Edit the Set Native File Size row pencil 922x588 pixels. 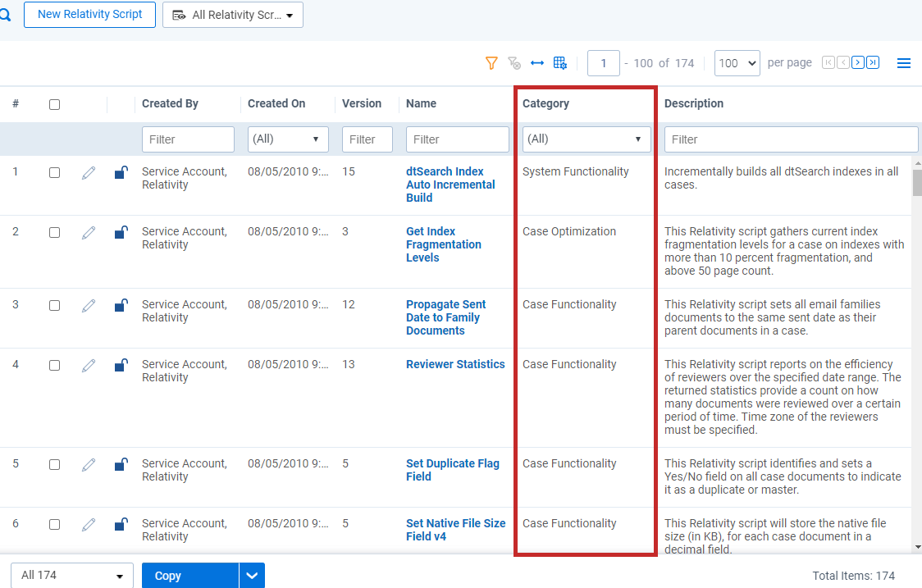pos(89,525)
